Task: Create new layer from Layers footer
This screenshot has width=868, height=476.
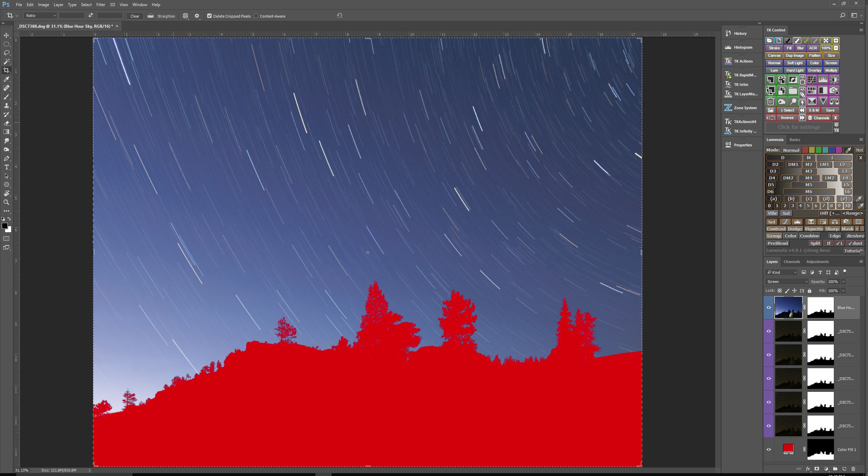Action: pos(844,469)
